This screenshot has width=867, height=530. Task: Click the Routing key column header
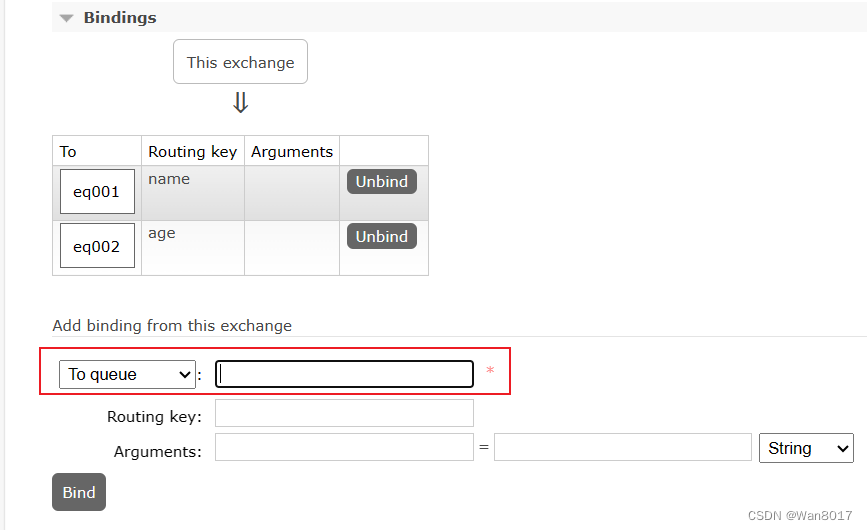(192, 151)
